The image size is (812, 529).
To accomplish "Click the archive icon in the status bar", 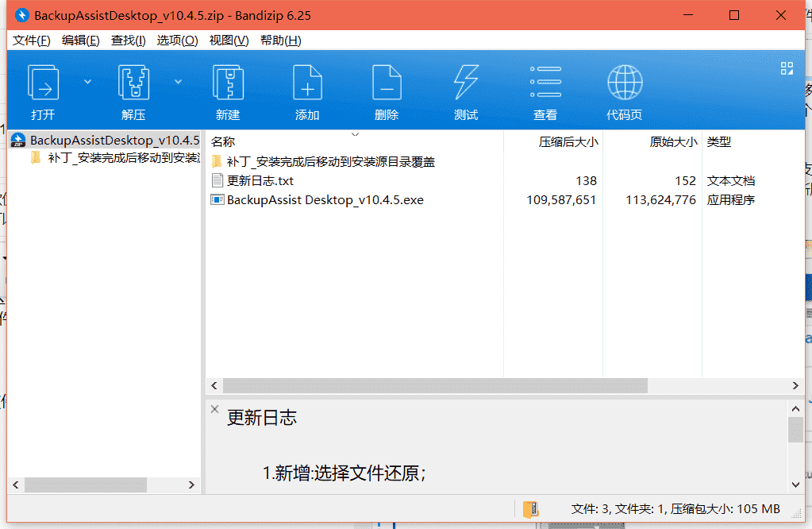I will click(530, 509).
